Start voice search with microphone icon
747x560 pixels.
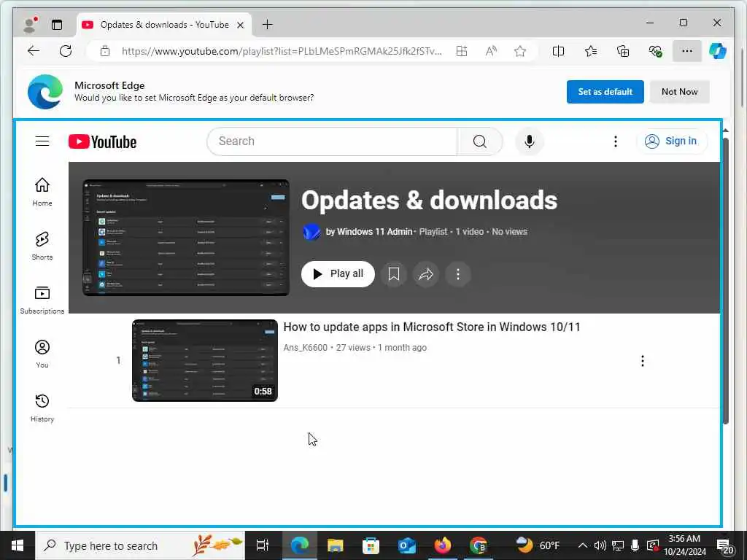point(530,141)
